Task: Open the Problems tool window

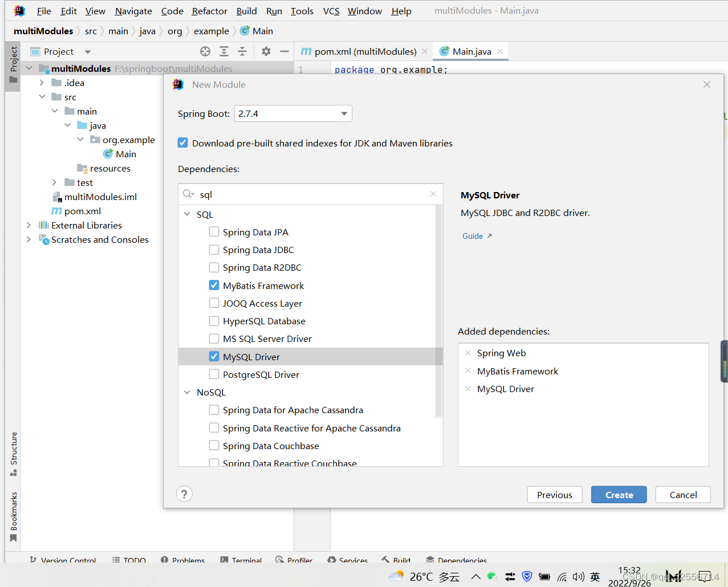Action: point(182,560)
